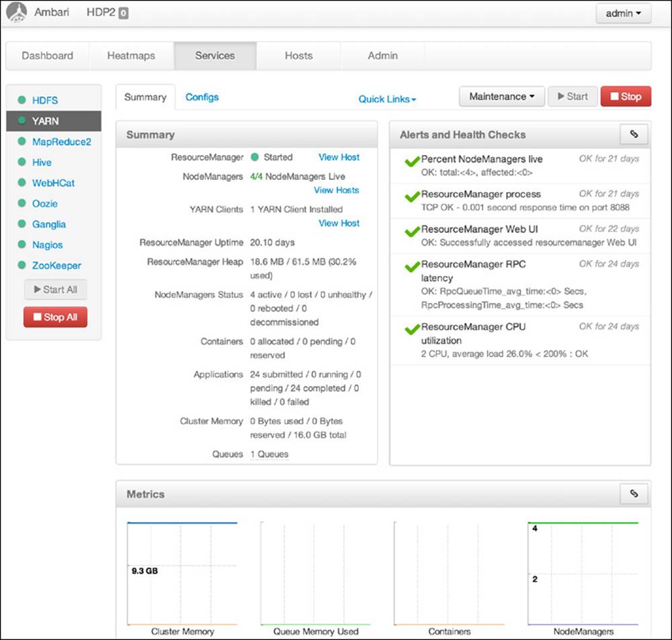Click green status dot beside HDFS
Viewport: 672px width, 640px height.
tap(22, 100)
